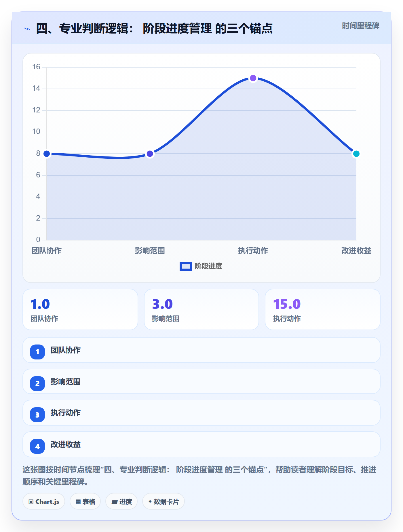Click the 影响范围 data point on chart
The width and height of the screenshot is (403, 532).
point(150,154)
